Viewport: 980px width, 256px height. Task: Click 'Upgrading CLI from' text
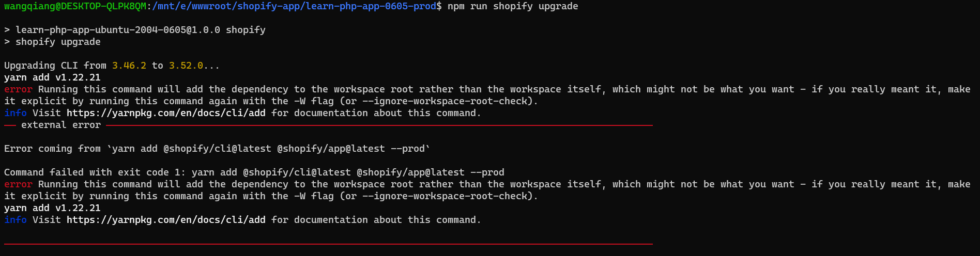tap(55, 66)
